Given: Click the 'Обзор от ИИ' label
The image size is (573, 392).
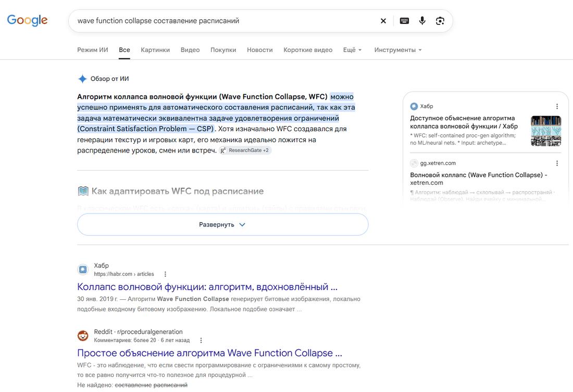Looking at the screenshot, I should click(x=109, y=79).
